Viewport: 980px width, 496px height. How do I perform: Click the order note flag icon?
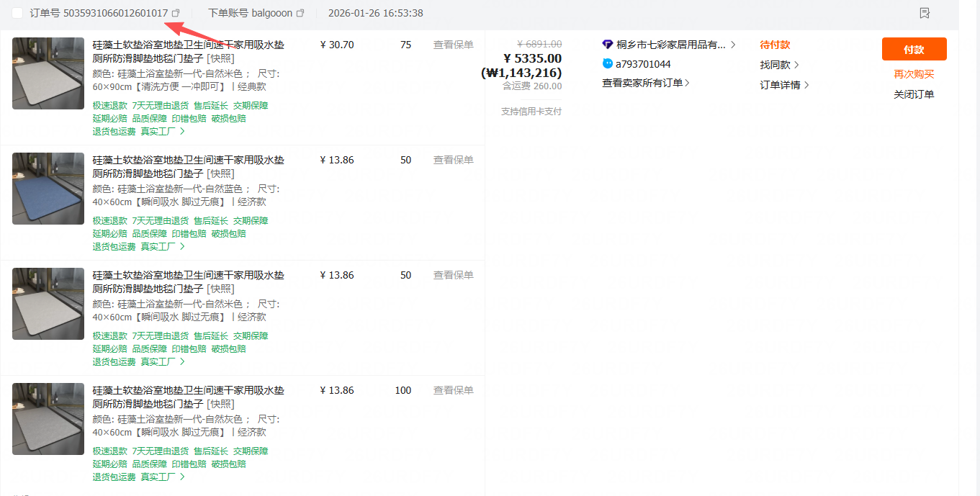925,13
